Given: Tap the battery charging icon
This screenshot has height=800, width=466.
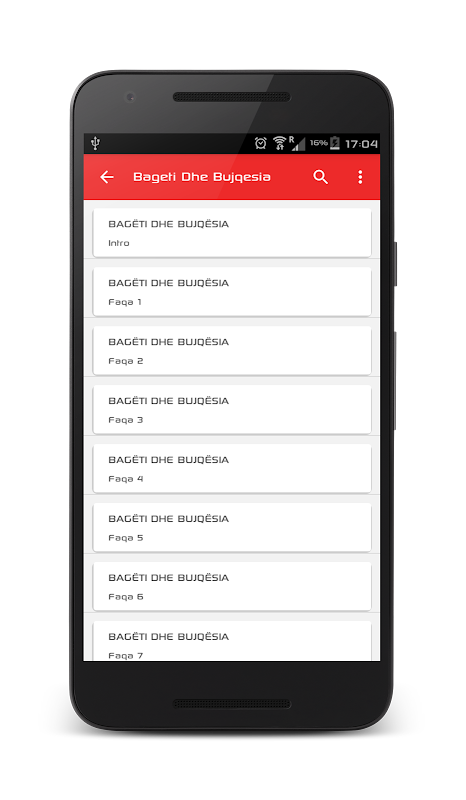Looking at the screenshot, I should [335, 143].
